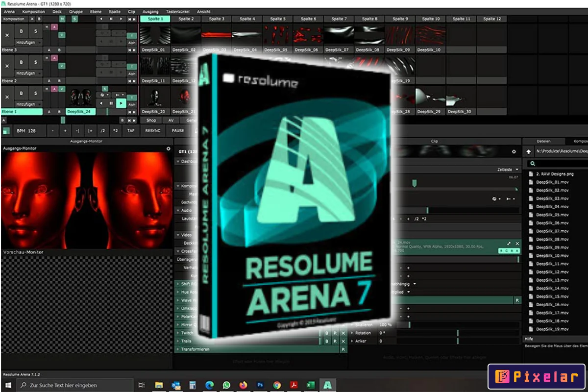Go up one folder in file browser
Screen dimensions: 588x392
(528, 152)
